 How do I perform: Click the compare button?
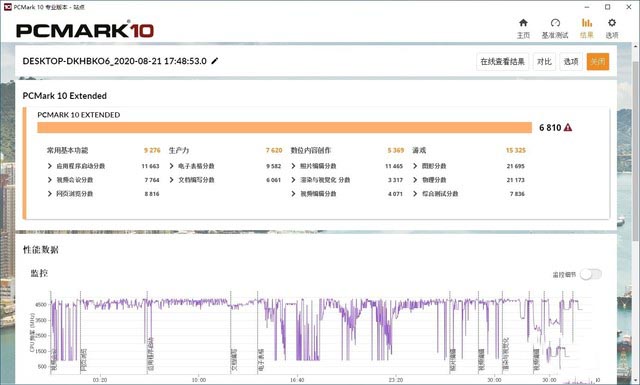click(544, 62)
